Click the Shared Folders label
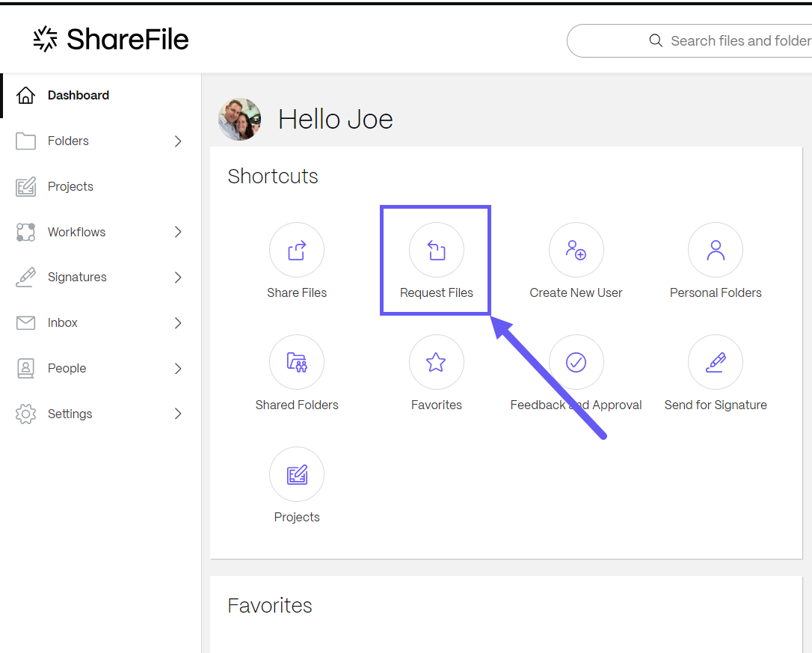The width and height of the screenshot is (812, 653). 297,405
